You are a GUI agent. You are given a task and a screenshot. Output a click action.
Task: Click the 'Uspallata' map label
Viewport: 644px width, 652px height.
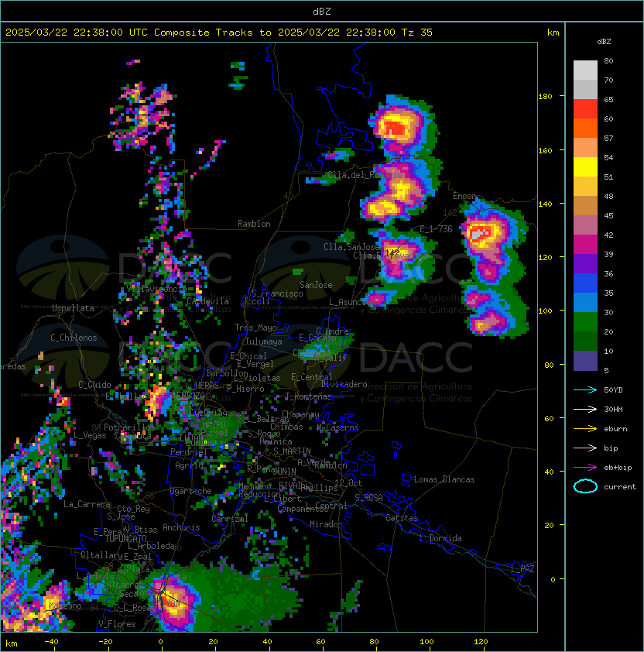click(73, 308)
